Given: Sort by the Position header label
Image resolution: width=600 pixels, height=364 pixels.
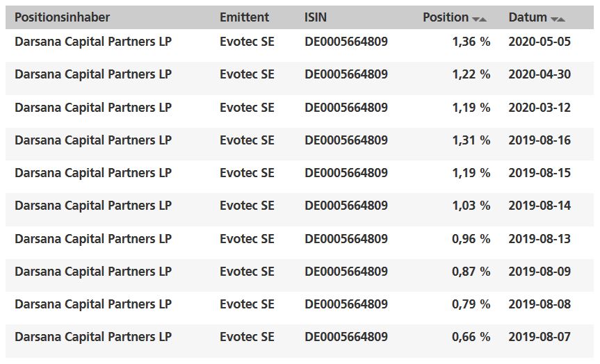Looking at the screenshot, I should click(445, 17).
